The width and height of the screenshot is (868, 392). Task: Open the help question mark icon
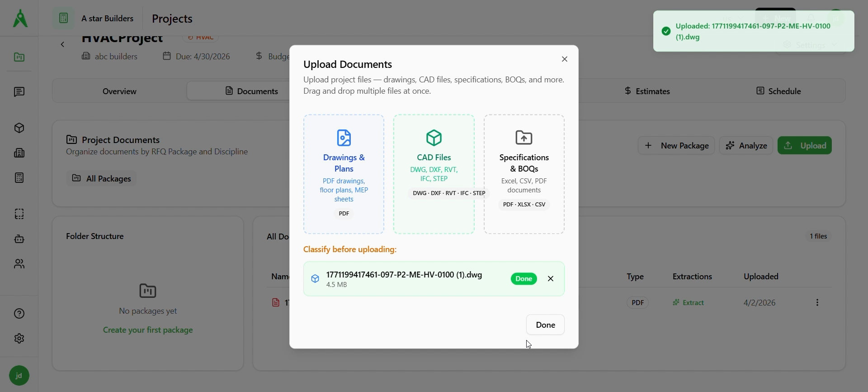19,314
